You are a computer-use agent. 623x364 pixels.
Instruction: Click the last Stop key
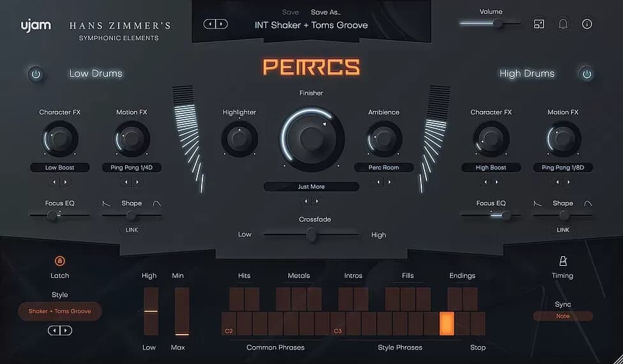[x=477, y=324]
